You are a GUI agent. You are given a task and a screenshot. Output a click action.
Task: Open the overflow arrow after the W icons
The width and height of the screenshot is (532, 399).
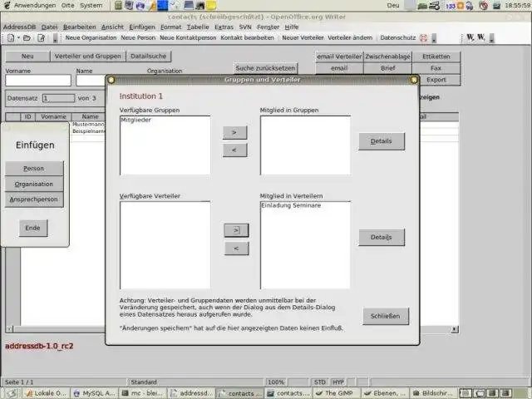click(x=491, y=39)
